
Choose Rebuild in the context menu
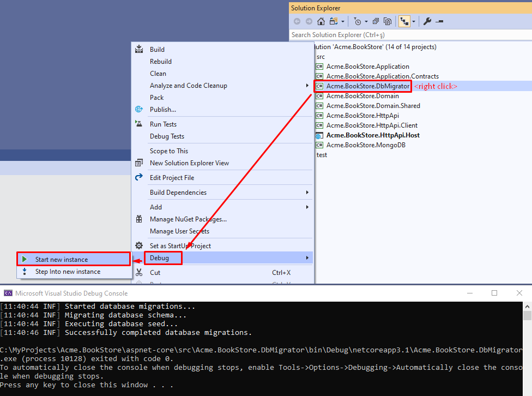pos(161,62)
